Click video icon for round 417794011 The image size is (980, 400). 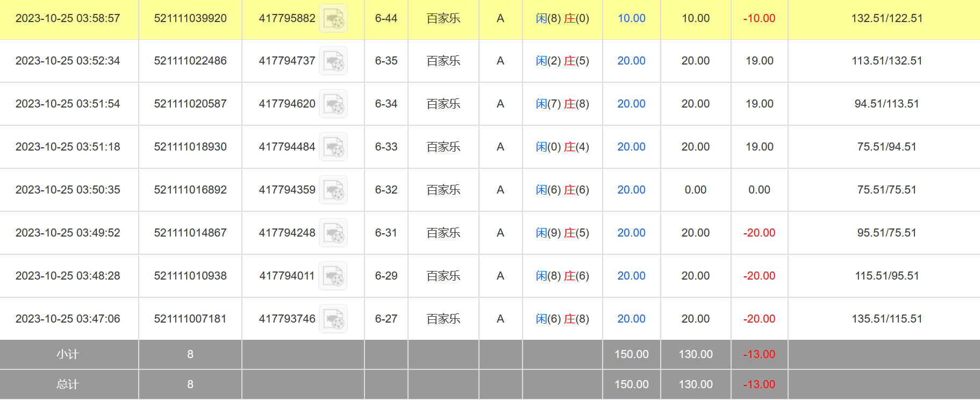click(x=333, y=276)
